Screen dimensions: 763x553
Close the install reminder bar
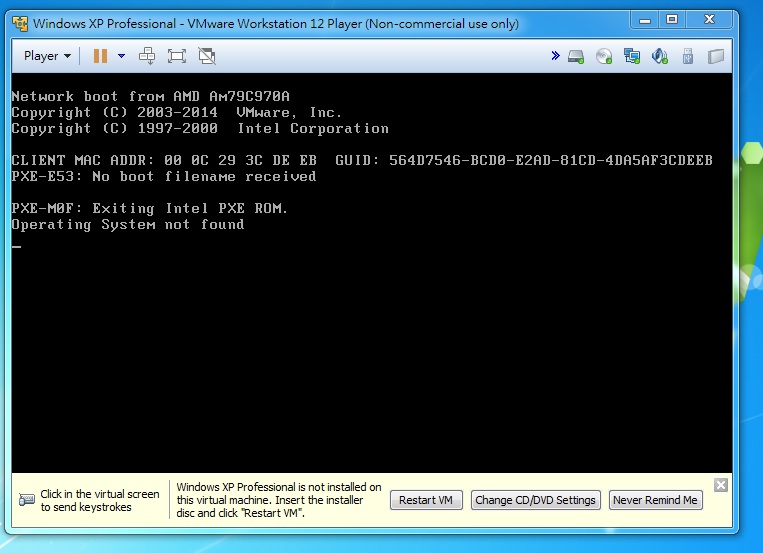click(x=721, y=485)
